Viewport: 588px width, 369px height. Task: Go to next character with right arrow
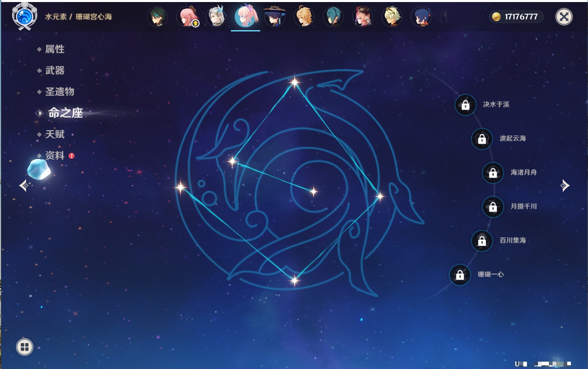(x=565, y=186)
